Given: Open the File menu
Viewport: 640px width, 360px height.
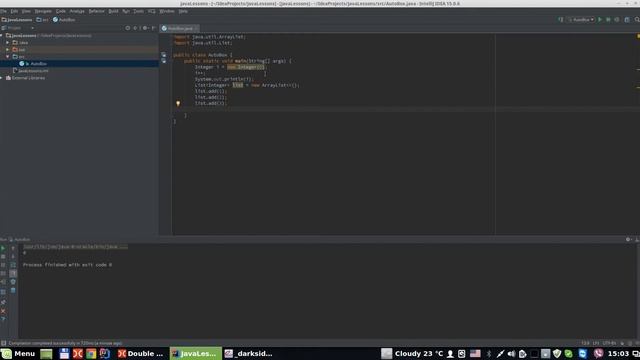Looking at the screenshot, I should (4, 11).
